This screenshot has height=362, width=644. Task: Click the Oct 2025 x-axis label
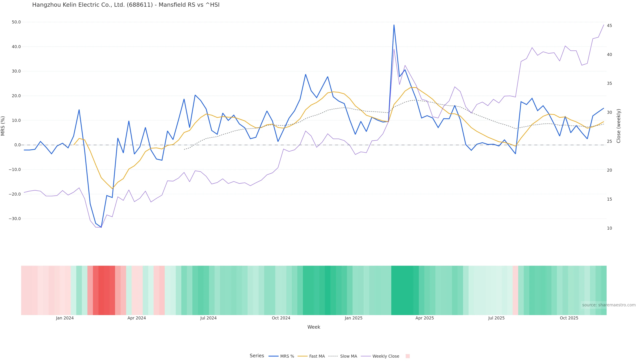[x=569, y=318]
